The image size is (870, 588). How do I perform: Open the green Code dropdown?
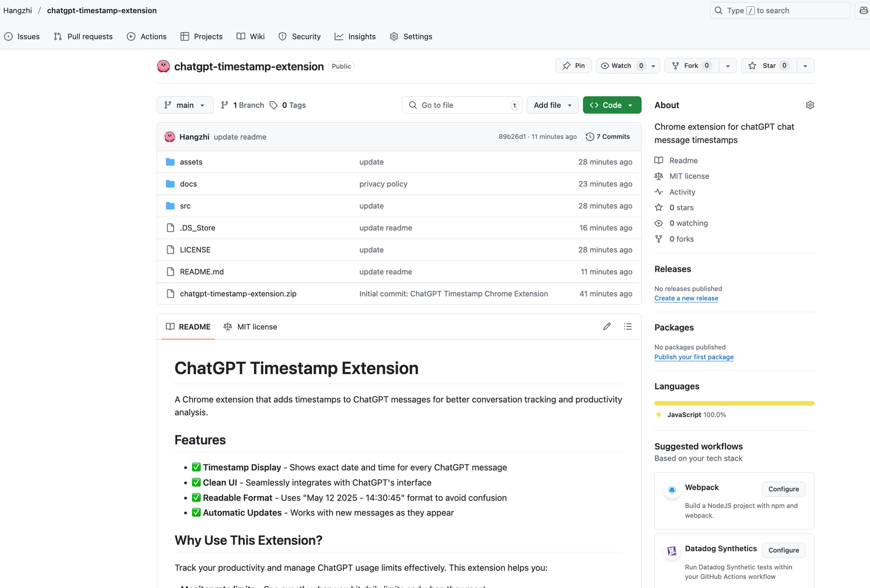[612, 105]
